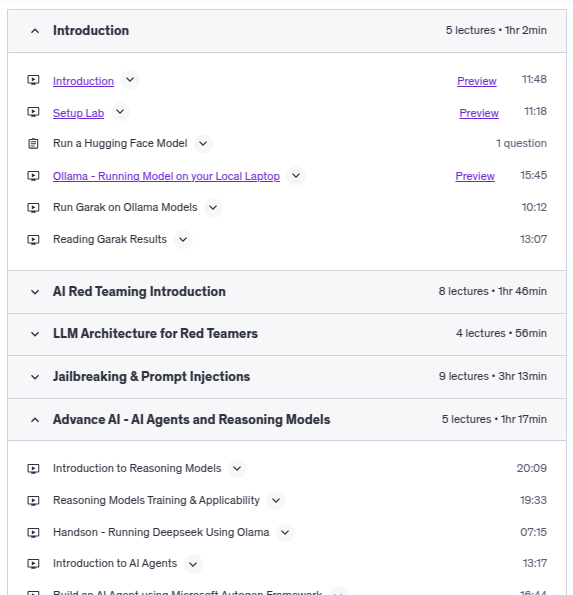Viewport: 573px width, 595px height.
Task: Click the 07:15 duration
Action: [534, 532]
